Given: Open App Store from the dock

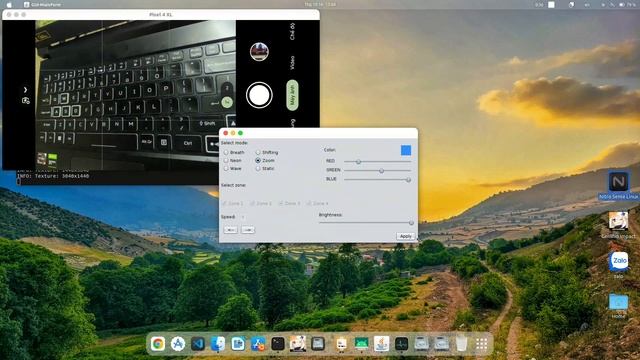Looking at the screenshot, I should click(x=178, y=344).
